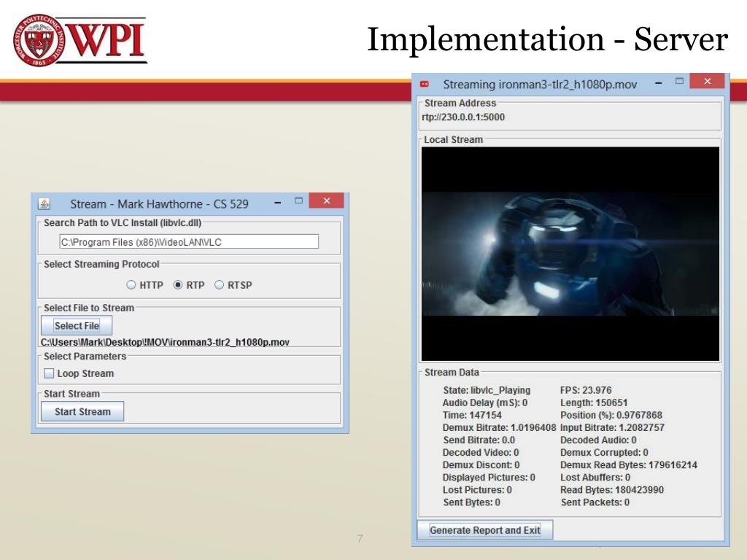747x560 pixels.
Task: Minimize the Streaming ironman3 window
Action: 659,83
